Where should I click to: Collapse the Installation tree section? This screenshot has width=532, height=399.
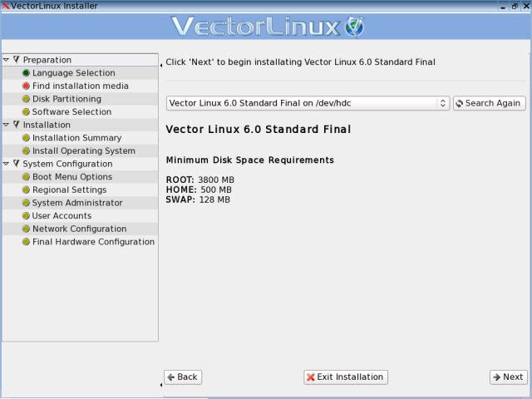coord(6,125)
